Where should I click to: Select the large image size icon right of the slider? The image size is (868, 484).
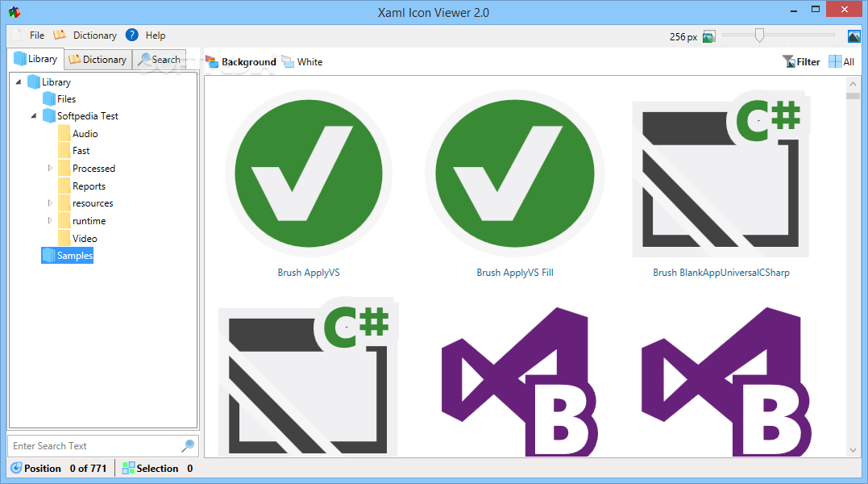coord(853,35)
